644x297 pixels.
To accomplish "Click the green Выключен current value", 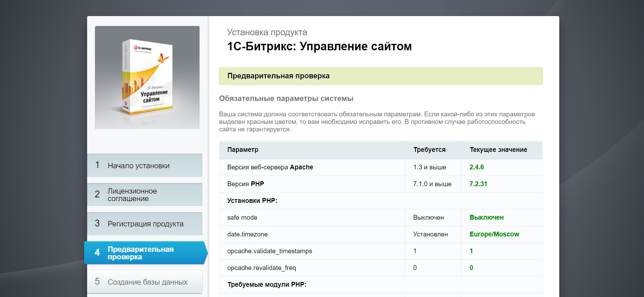I will [487, 217].
